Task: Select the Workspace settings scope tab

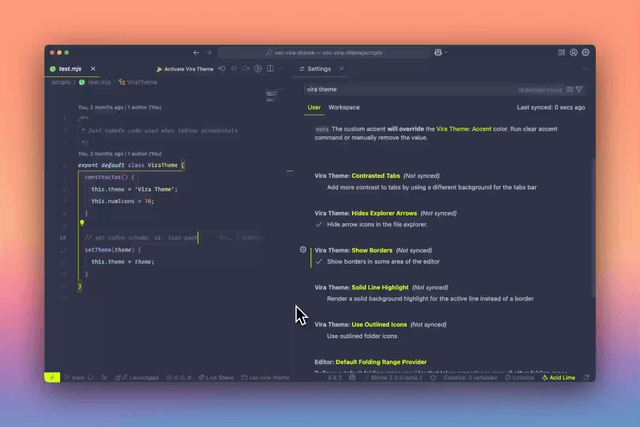Action: 344,107
